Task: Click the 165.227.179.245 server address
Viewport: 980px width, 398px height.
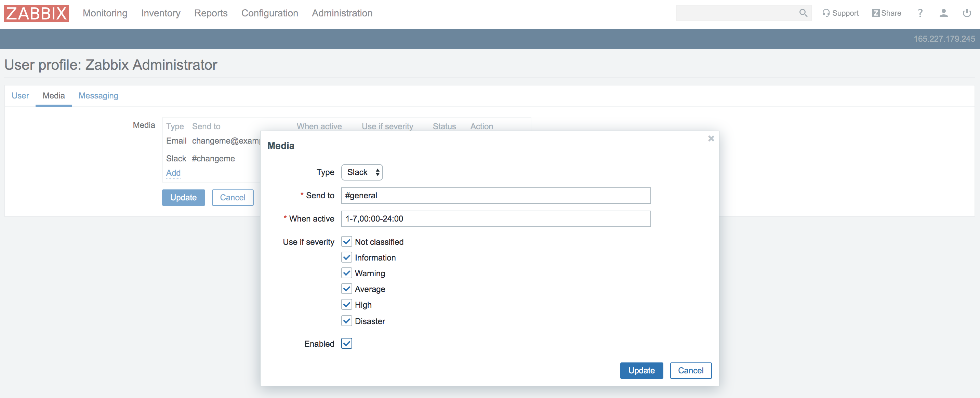Action: [944, 39]
